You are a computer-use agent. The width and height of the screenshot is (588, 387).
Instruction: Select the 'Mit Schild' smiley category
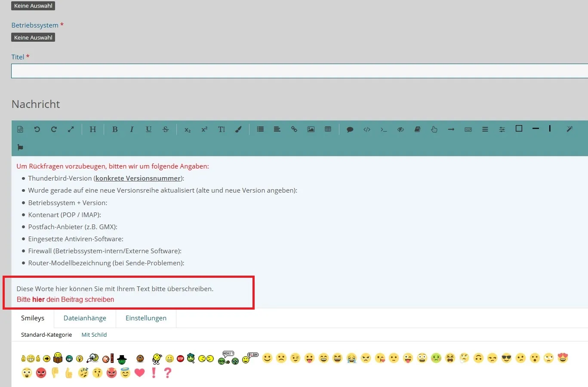[x=94, y=335]
